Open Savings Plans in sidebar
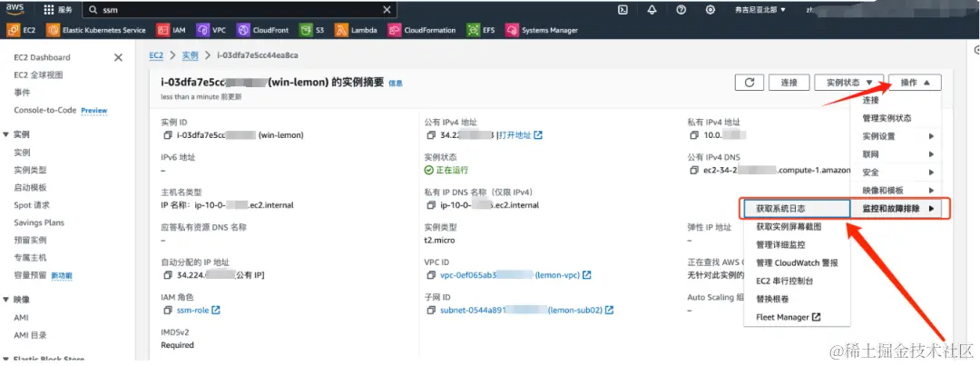Image resolution: width=980 pixels, height=366 pixels. (39, 223)
